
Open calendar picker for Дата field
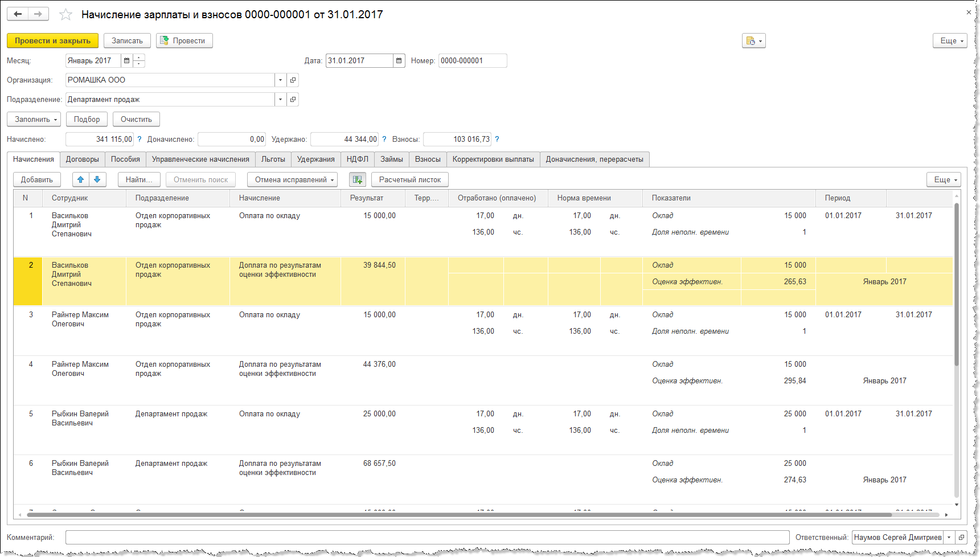click(x=399, y=61)
